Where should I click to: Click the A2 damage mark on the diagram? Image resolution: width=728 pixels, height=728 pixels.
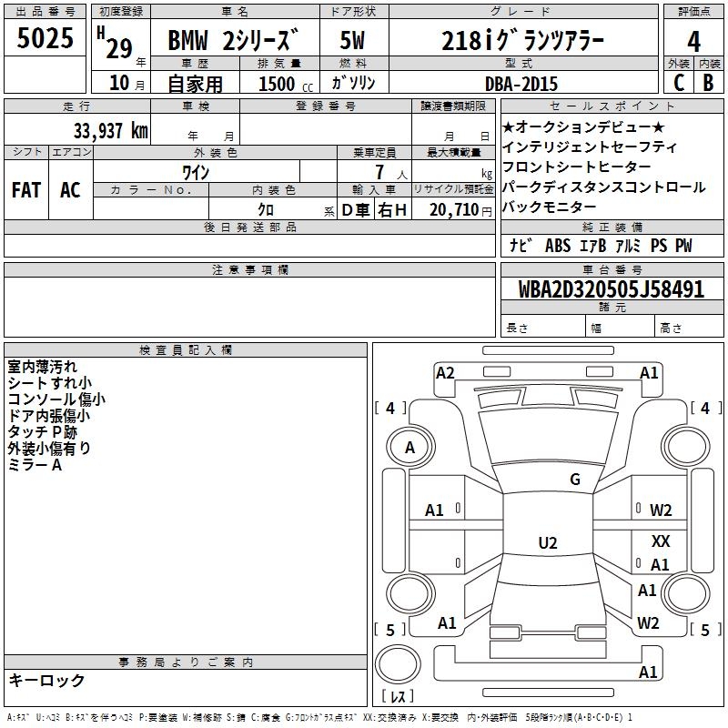tap(445, 372)
